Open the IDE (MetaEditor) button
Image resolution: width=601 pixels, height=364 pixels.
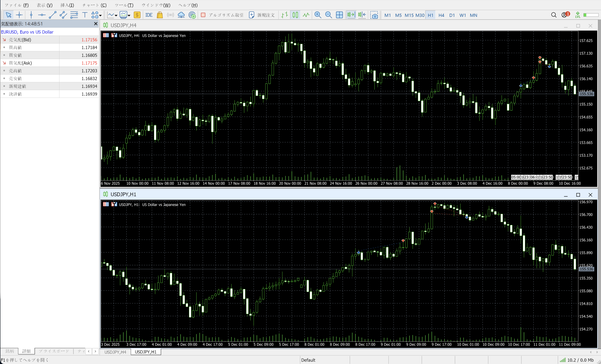coord(149,15)
